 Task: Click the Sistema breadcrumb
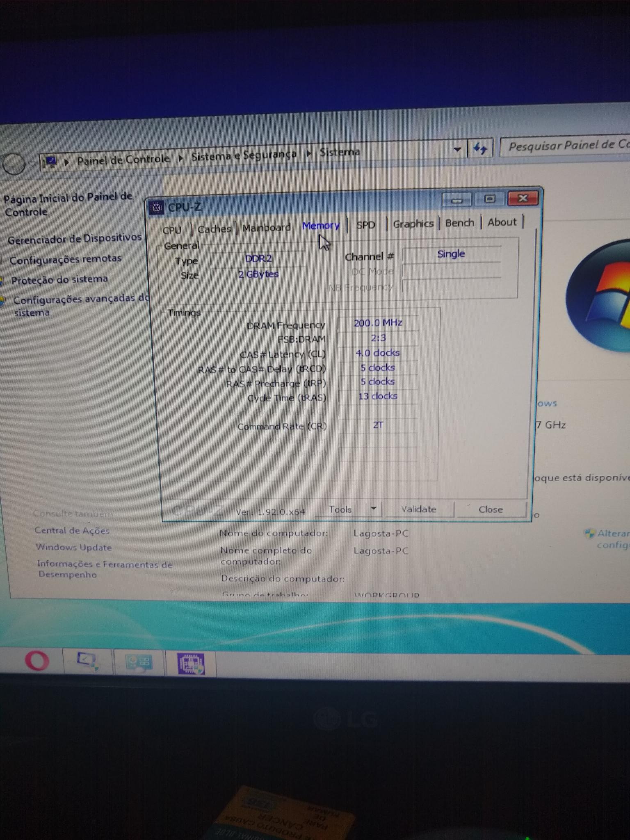click(x=340, y=152)
